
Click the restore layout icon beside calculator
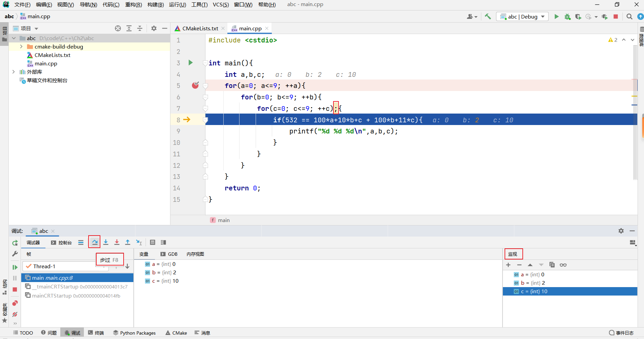click(163, 242)
